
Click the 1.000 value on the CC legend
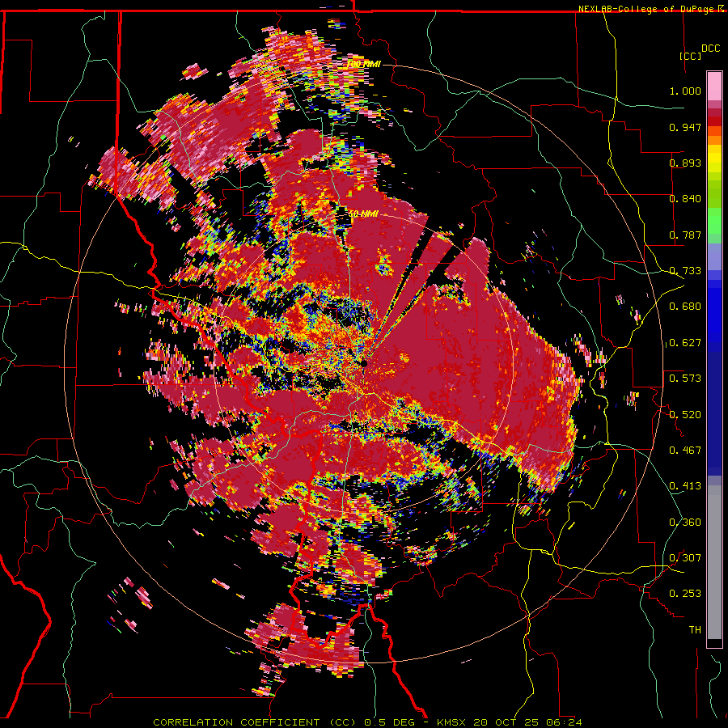(685, 91)
